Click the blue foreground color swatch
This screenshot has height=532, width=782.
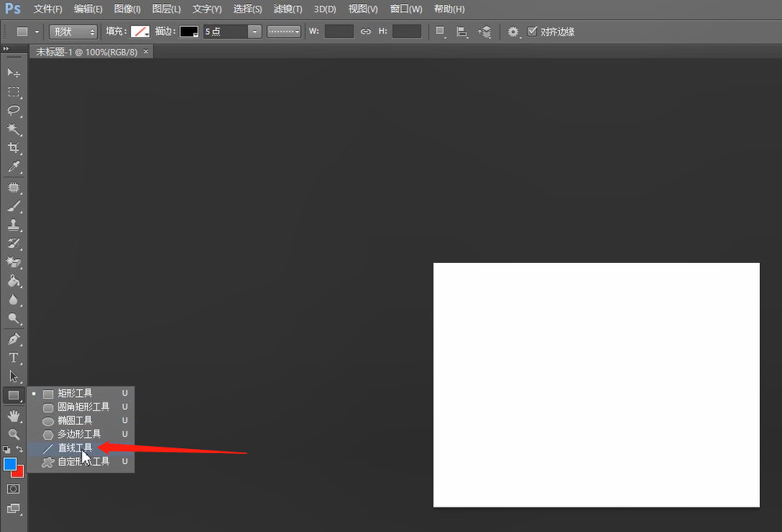point(9,464)
